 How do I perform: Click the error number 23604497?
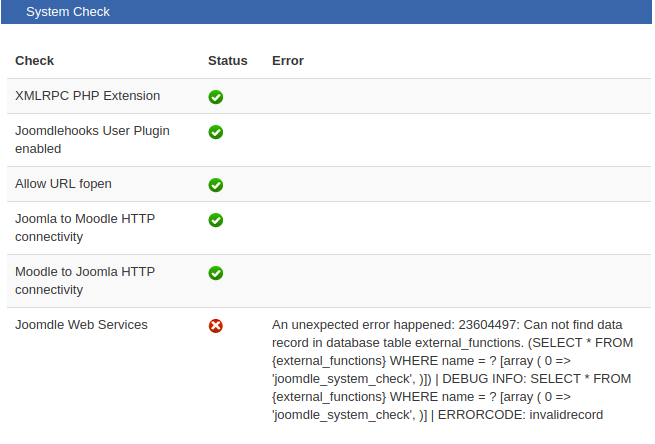(x=490, y=325)
